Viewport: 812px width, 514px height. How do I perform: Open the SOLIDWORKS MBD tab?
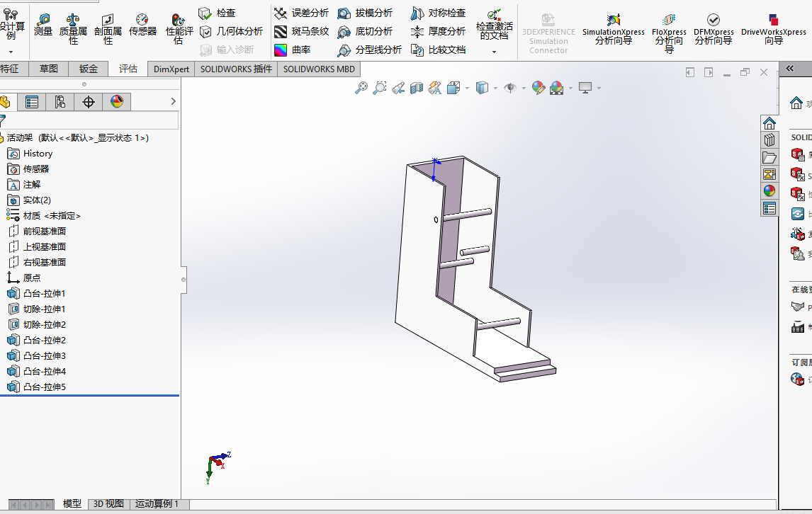(x=318, y=69)
